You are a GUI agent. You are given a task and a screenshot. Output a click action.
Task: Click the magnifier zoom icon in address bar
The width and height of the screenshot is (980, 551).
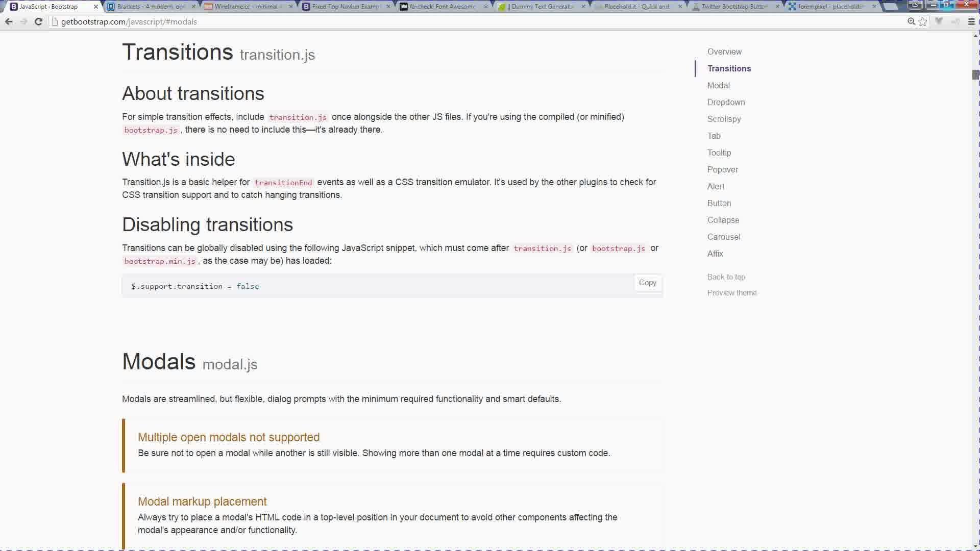pyautogui.click(x=911, y=21)
